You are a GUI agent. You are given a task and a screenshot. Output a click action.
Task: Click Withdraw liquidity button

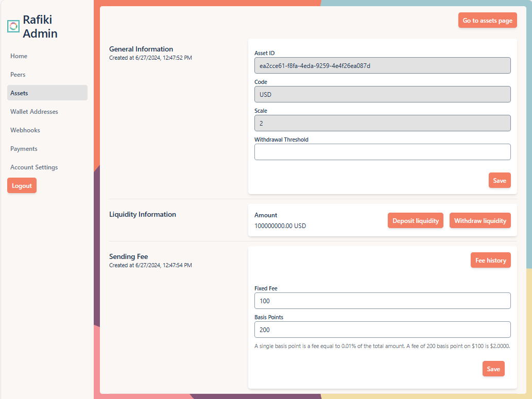(x=480, y=221)
